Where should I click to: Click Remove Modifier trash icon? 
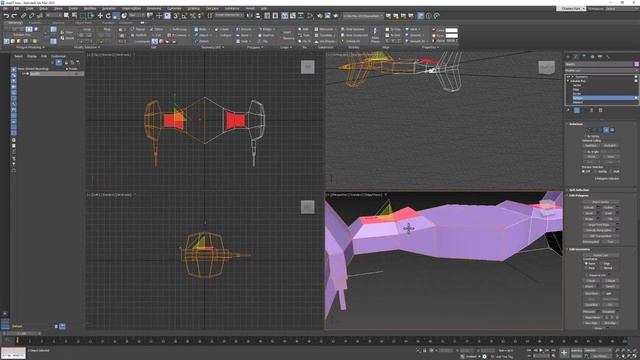592,110
